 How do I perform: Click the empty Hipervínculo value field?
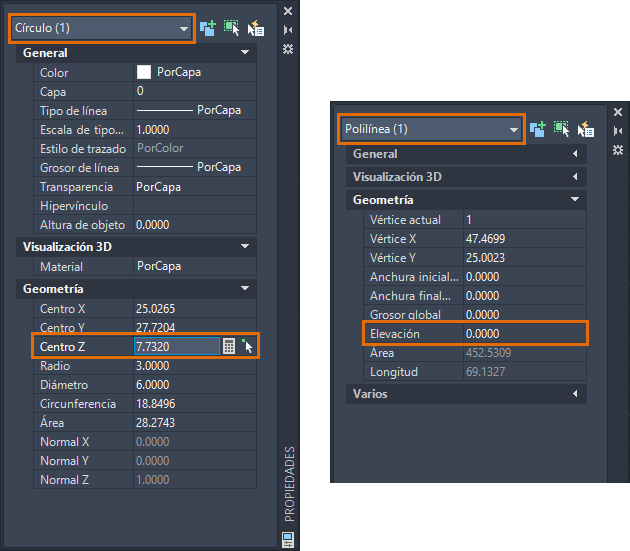[x=195, y=205]
